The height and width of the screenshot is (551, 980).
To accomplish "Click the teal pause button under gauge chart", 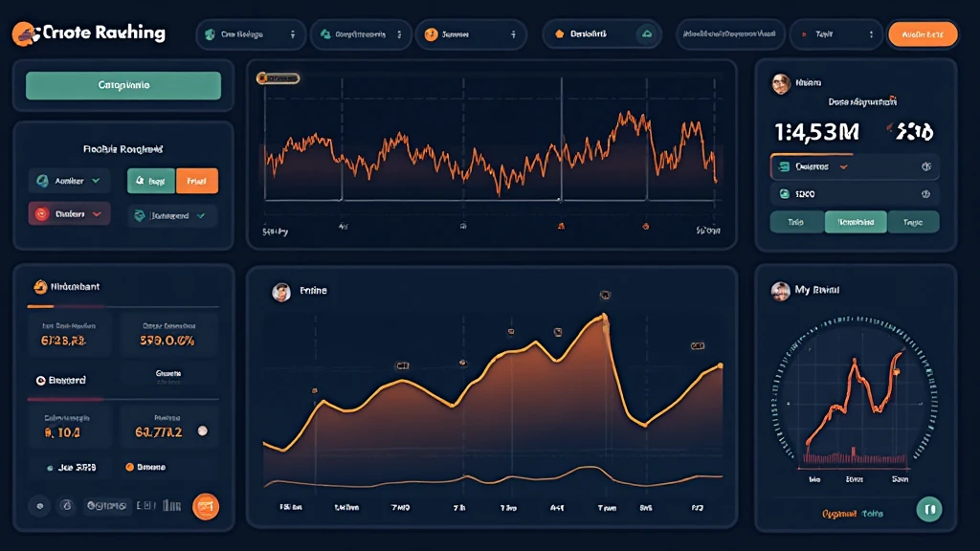I will [927, 509].
